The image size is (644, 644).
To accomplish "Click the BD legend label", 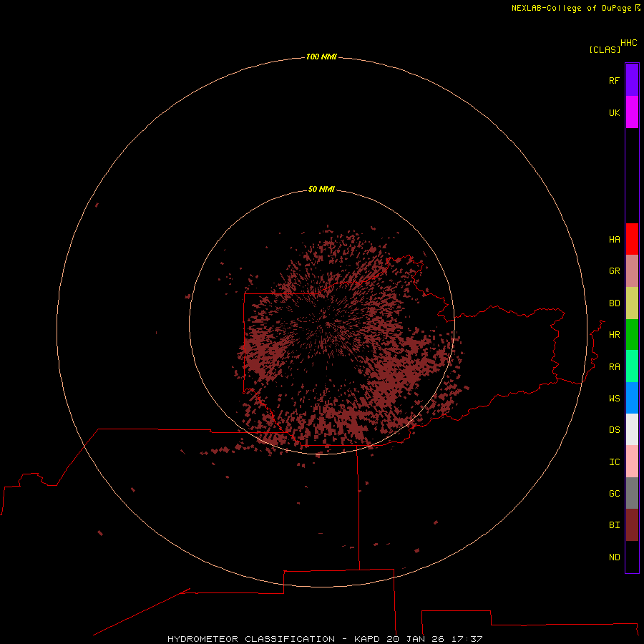I will click(x=614, y=303).
